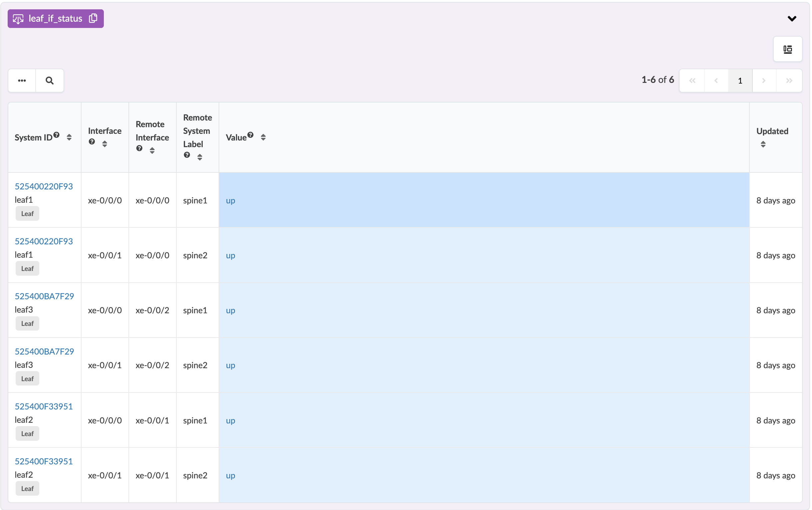Sort the table by Value column
Viewport: 812px width, 510px height.
click(x=263, y=137)
